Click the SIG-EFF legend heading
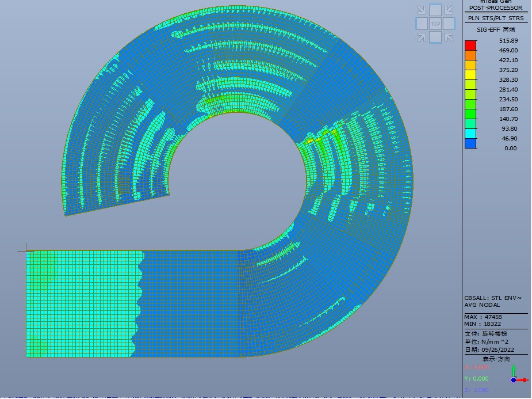Image resolution: width=532 pixels, height=399 pixels. [x=496, y=30]
